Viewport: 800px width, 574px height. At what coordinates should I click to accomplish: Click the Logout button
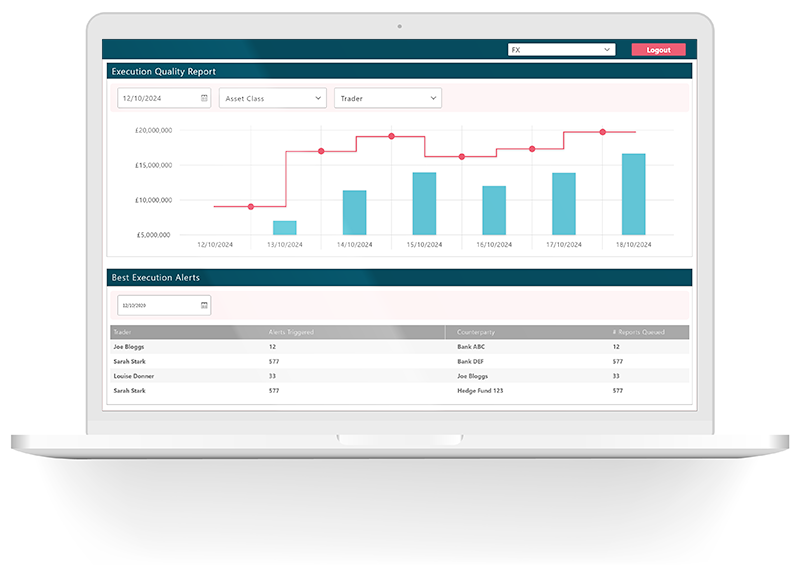coord(658,49)
